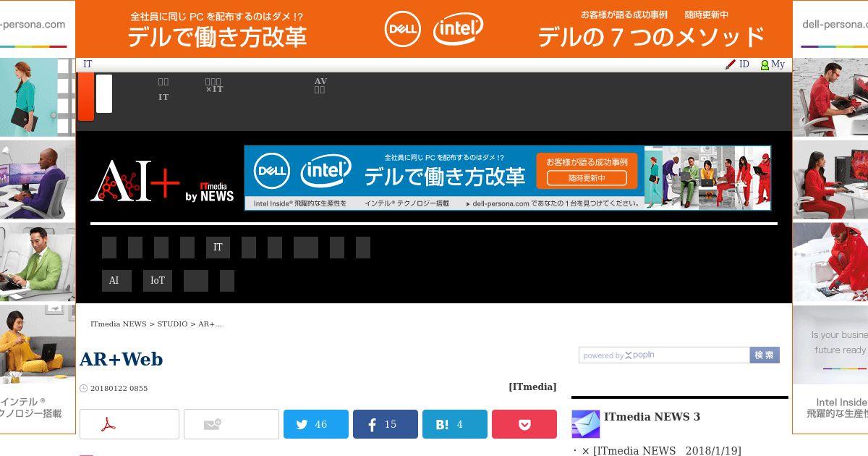Click the PDF print button with Acrobat icon
The image size is (868, 456).
pyautogui.click(x=129, y=424)
